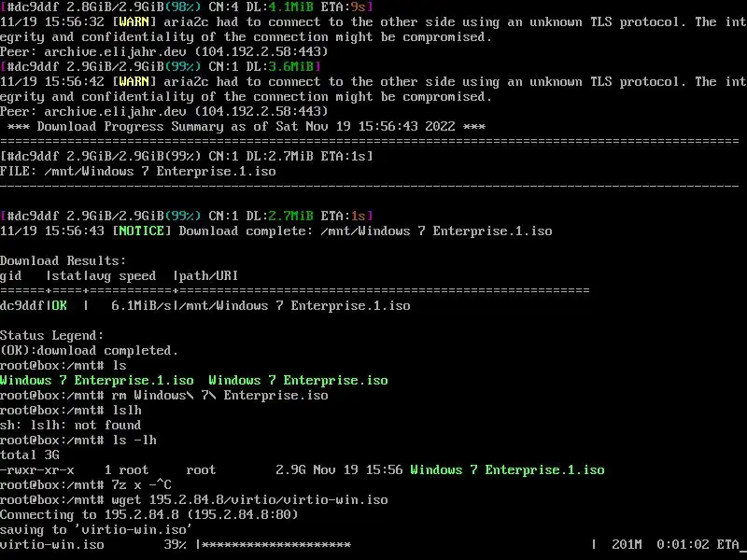Click '201M' downloaded amount
Screen dimensions: 747x560
tap(627, 545)
